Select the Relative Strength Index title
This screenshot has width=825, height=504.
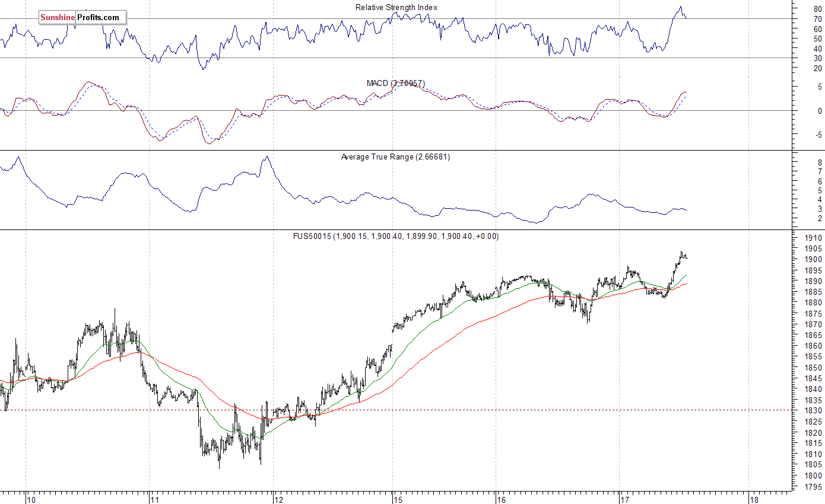point(396,8)
